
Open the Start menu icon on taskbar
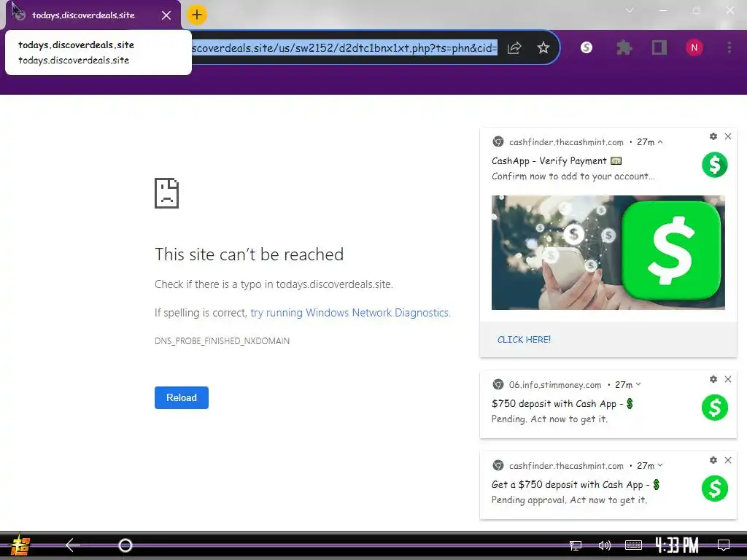[20, 545]
